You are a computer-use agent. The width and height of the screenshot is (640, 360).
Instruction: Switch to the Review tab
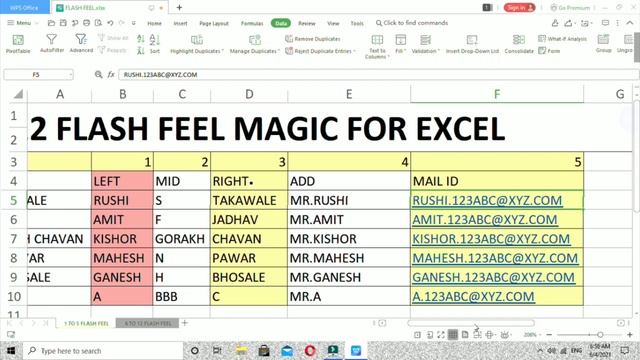click(307, 23)
